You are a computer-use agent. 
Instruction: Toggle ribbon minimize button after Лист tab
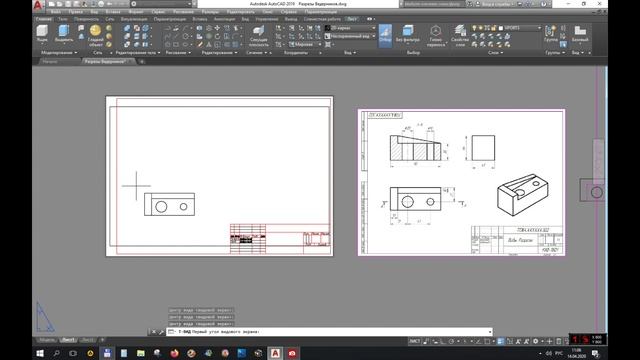coord(370,19)
